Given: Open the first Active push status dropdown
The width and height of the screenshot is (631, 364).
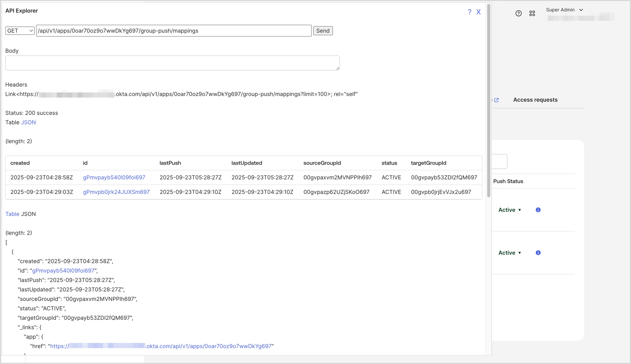Looking at the screenshot, I should coord(509,210).
